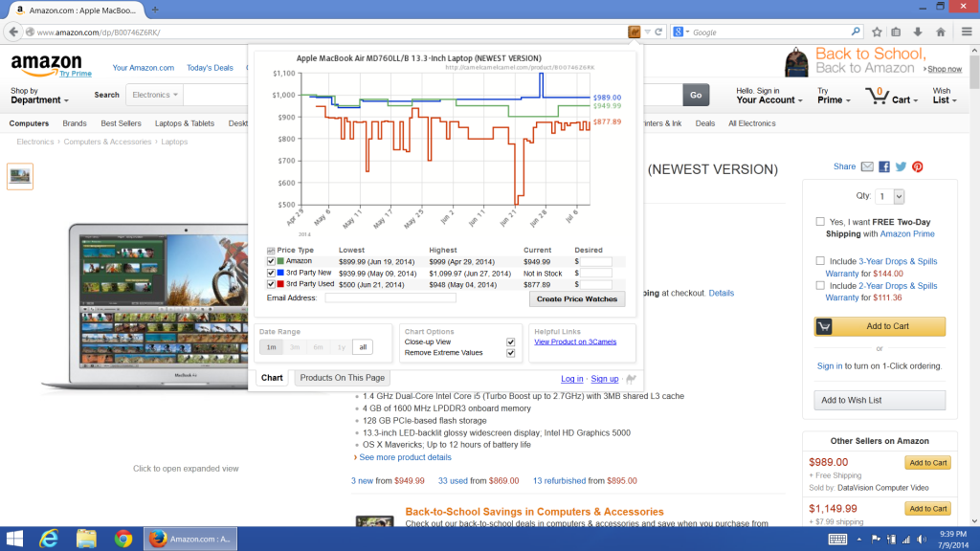This screenshot has width=980, height=551.
Task: Click the volume tray icon
Action: 922,540
